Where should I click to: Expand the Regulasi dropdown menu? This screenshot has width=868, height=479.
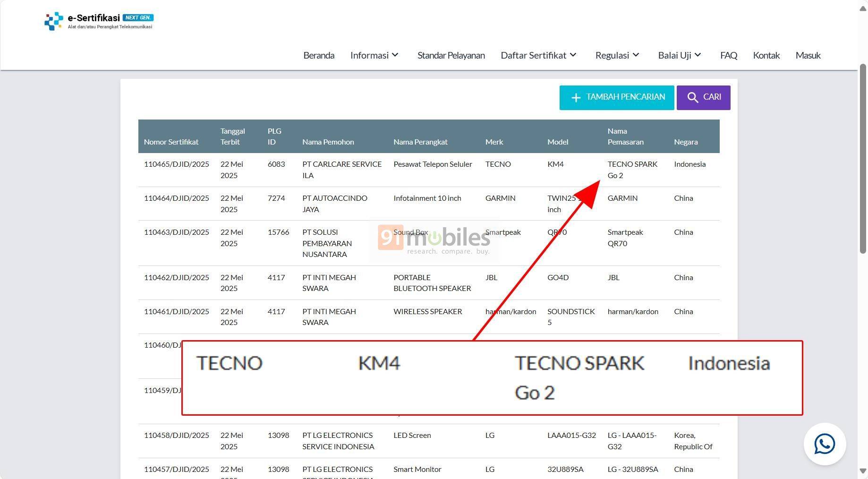617,55
